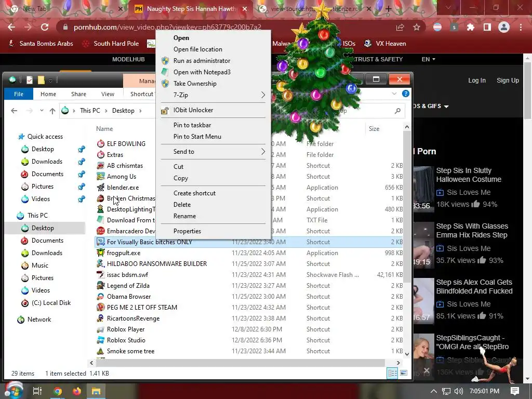Open Chrome tab search chevron
This screenshot has height=399, width=532.
[x=448, y=7]
